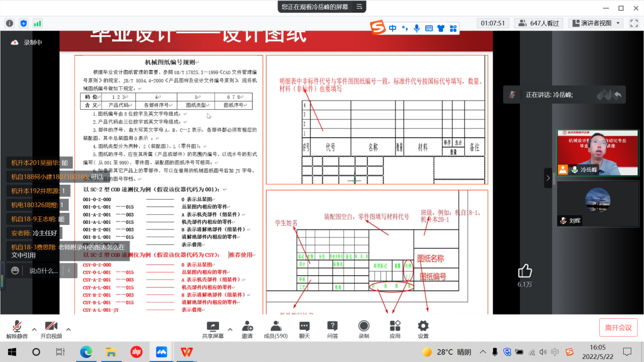Click the 说点什么 chat input field

pyautogui.click(x=43, y=271)
